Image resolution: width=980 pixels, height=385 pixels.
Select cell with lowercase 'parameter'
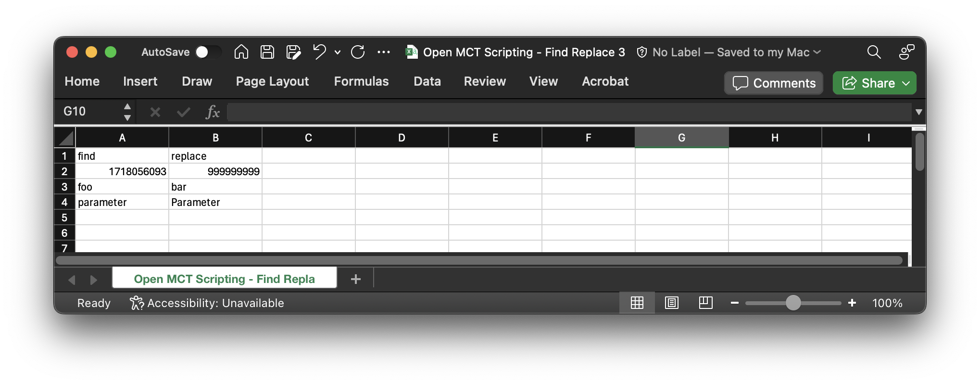coord(122,202)
